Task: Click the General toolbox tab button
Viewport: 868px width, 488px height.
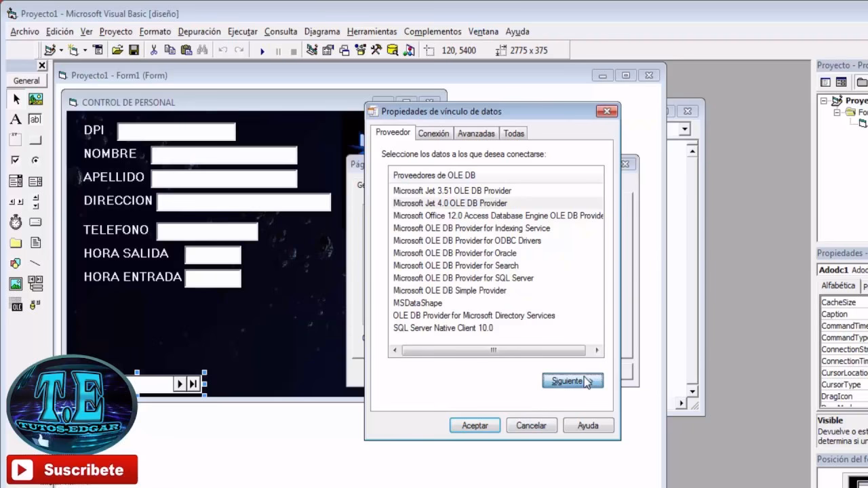Action: [27, 81]
